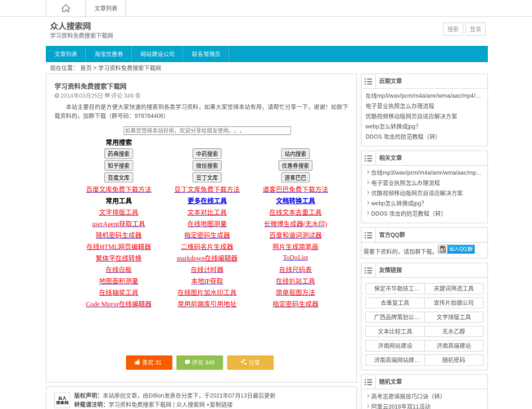Open webp怎么转换成jpg? in 相关文章
Image resolution: width=532 pixels, height=409 pixels.
click(x=397, y=203)
